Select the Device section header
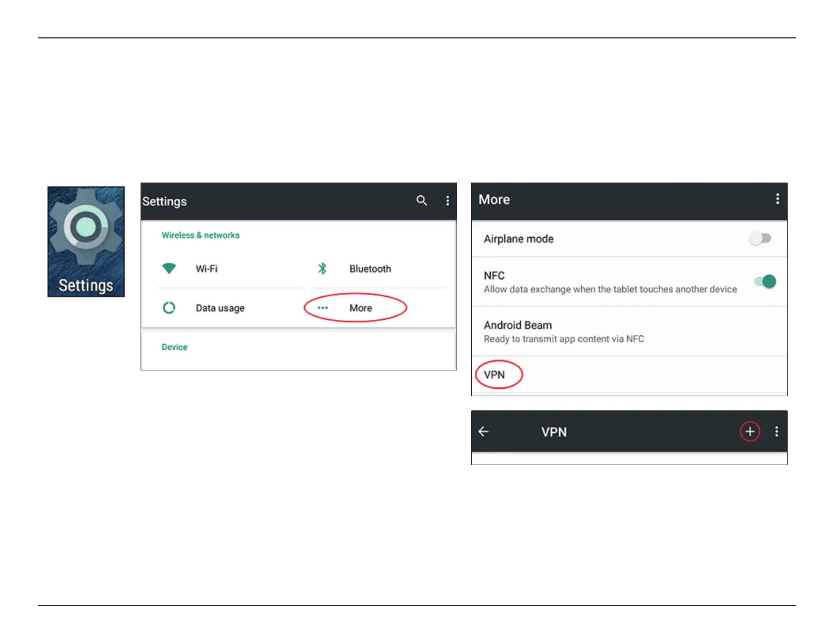This screenshot has height=644, width=834. (174, 347)
